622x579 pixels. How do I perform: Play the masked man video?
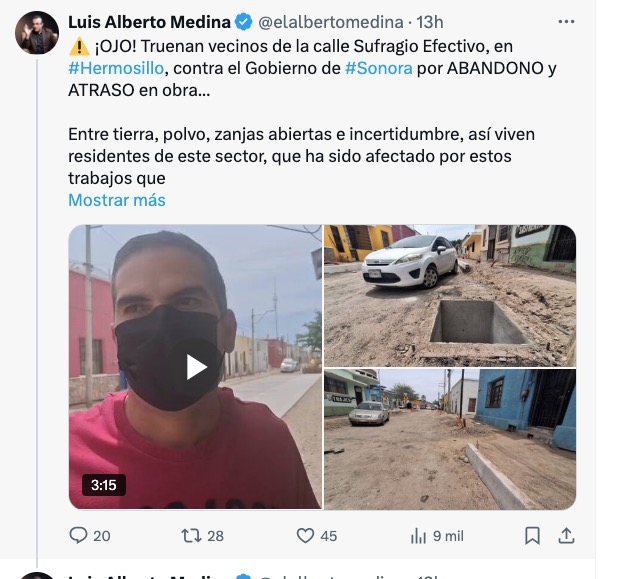point(196,367)
